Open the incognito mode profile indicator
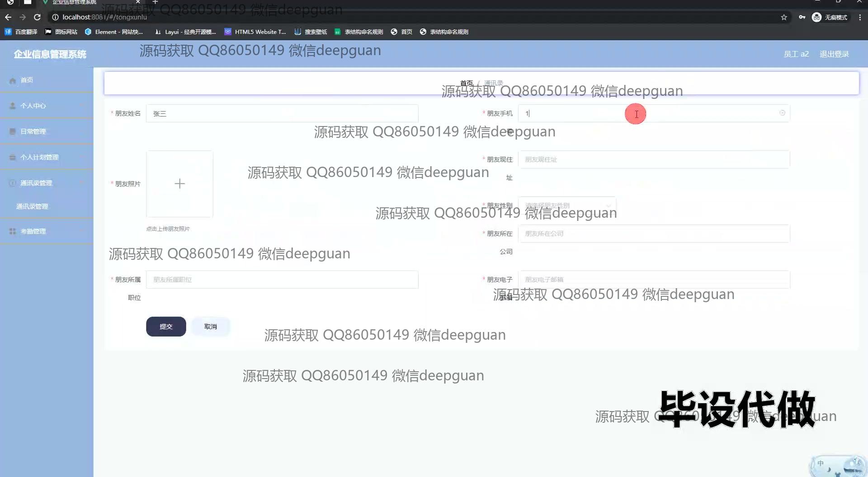The width and height of the screenshot is (868, 477). (x=830, y=17)
